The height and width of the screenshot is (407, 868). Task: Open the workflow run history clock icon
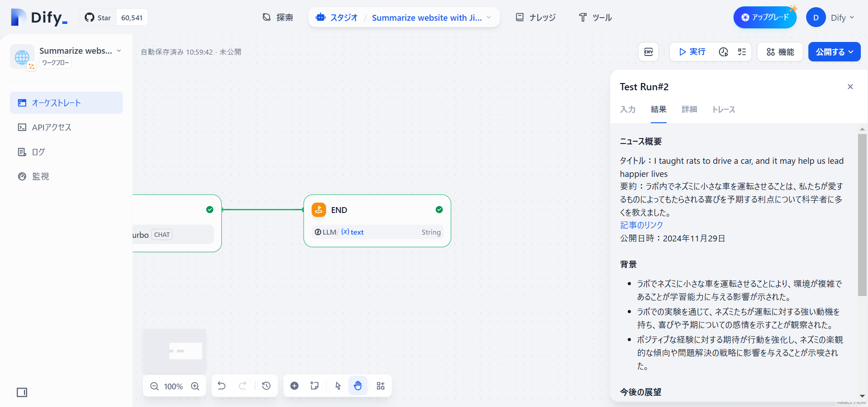pyautogui.click(x=723, y=52)
